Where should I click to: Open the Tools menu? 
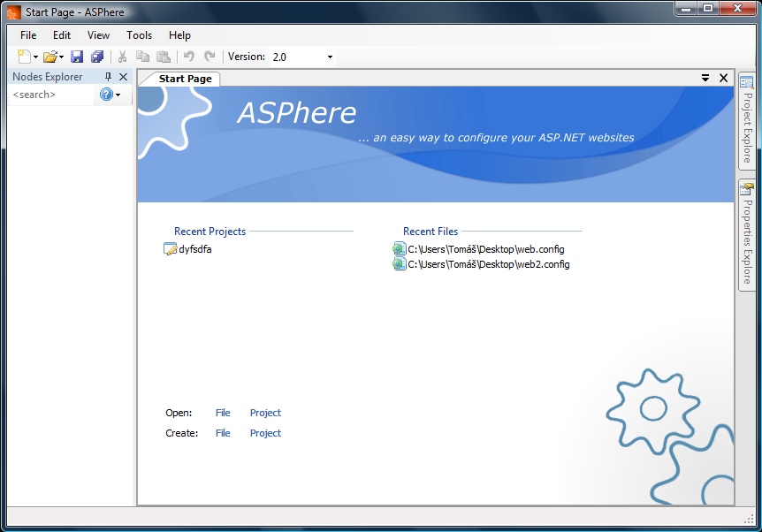(139, 35)
